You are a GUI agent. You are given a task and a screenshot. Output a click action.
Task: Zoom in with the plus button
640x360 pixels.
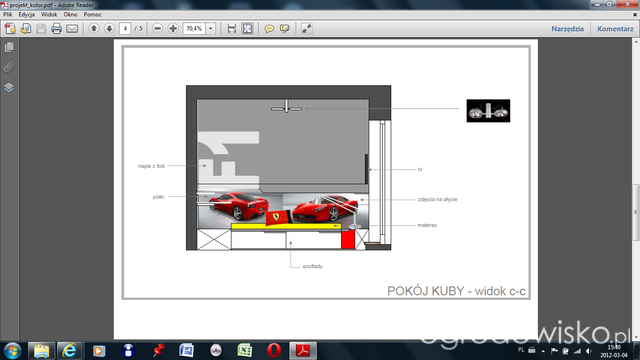click(x=173, y=29)
